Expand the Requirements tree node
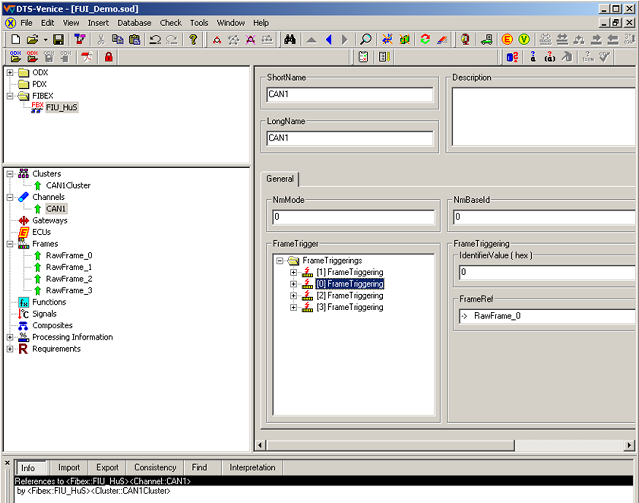 click(10, 349)
